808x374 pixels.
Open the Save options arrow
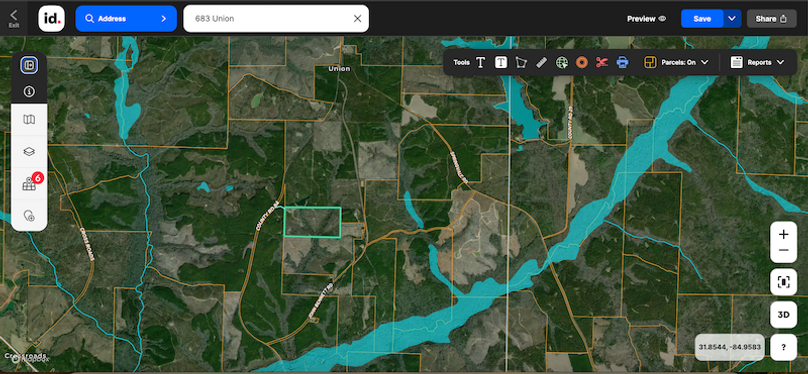click(x=732, y=19)
